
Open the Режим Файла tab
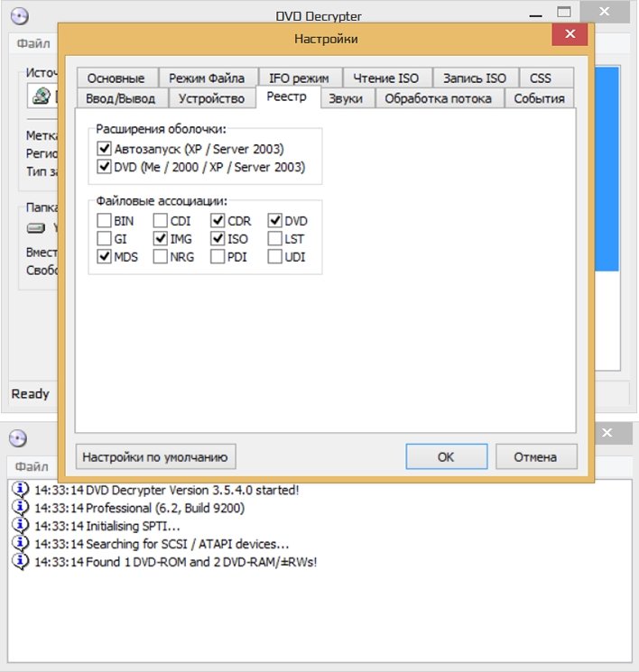[208, 78]
